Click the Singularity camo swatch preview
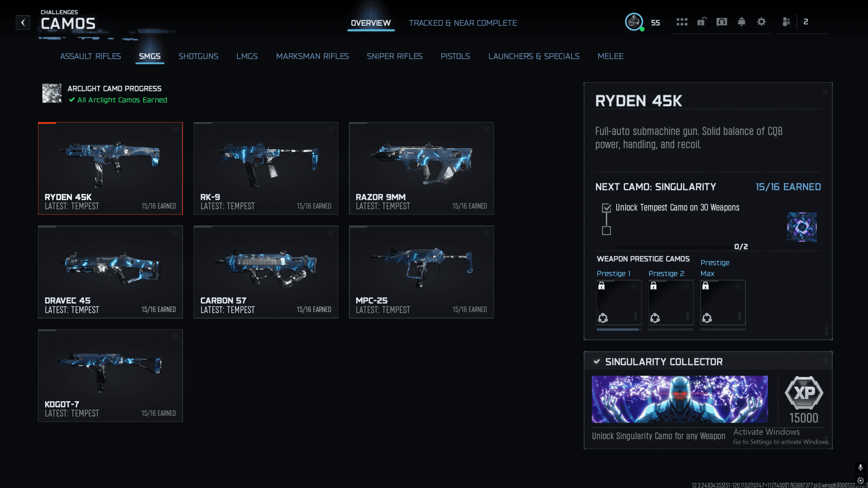868x488 pixels. tap(802, 227)
